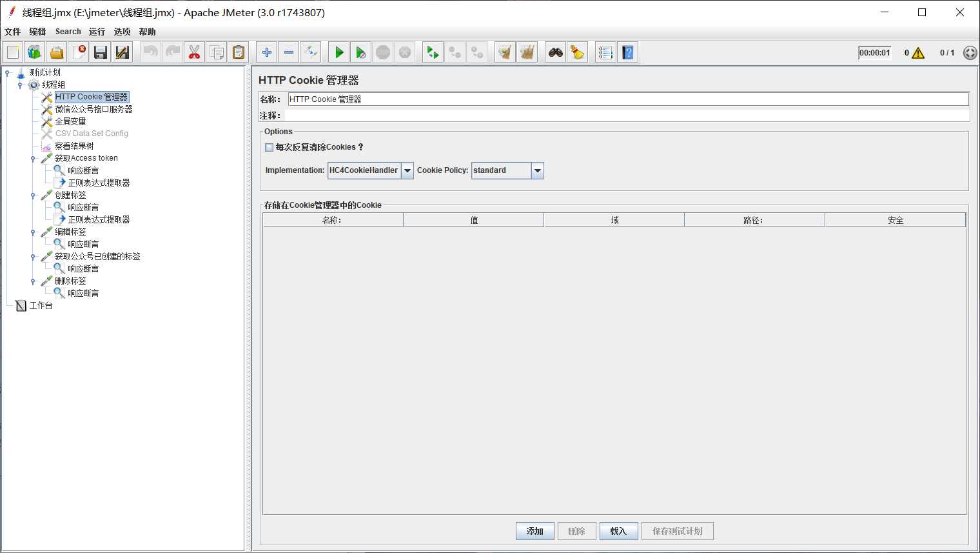Image resolution: width=980 pixels, height=553 pixels.
Task: Open the 运行 menu
Action: pos(97,32)
